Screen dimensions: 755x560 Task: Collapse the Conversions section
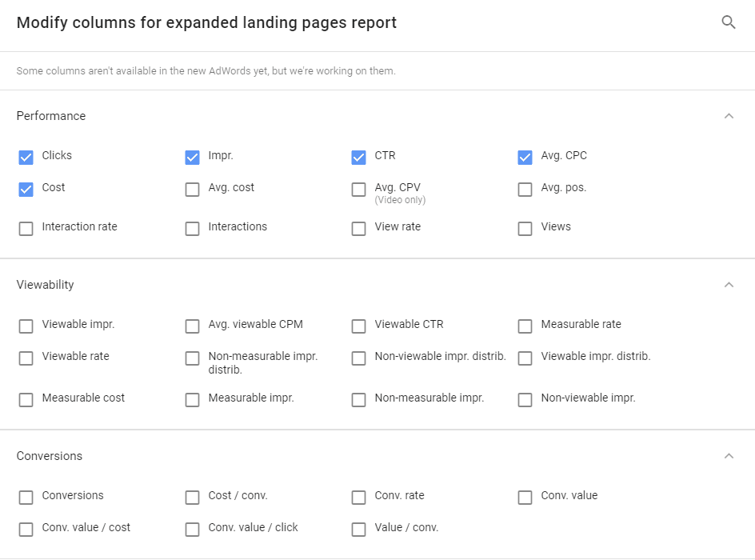click(728, 456)
